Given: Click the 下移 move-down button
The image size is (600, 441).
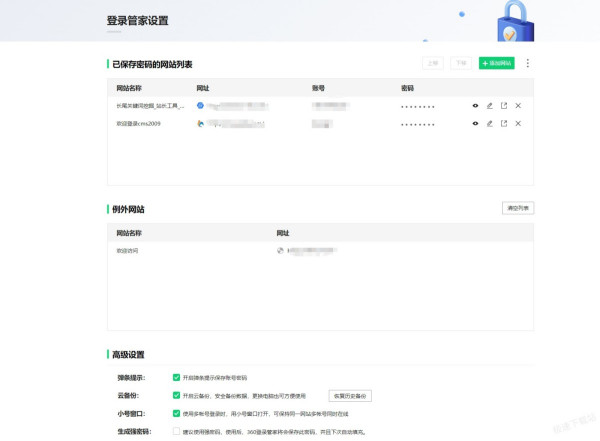Looking at the screenshot, I should point(461,63).
